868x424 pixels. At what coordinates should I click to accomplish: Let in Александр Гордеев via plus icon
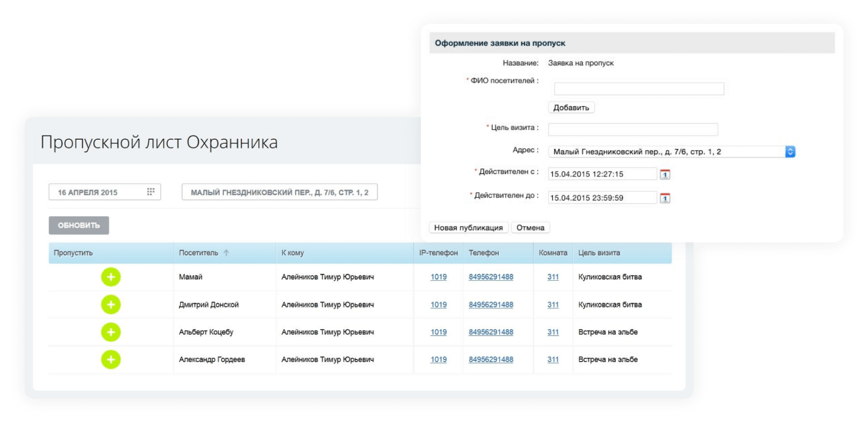point(111,359)
